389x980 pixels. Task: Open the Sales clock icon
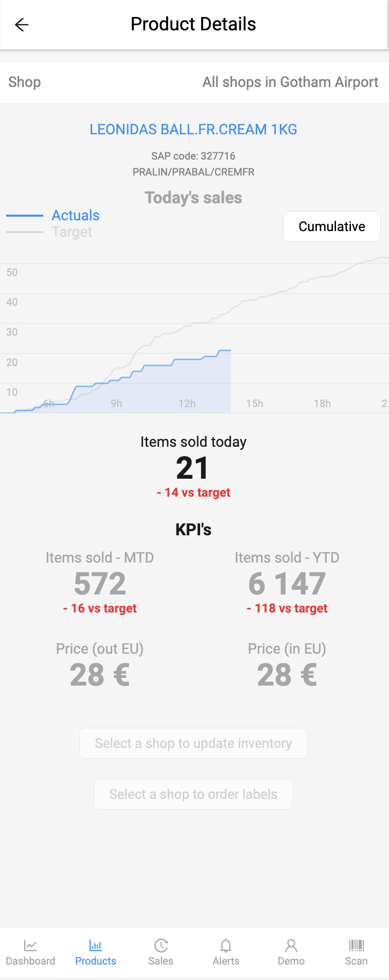click(161, 946)
